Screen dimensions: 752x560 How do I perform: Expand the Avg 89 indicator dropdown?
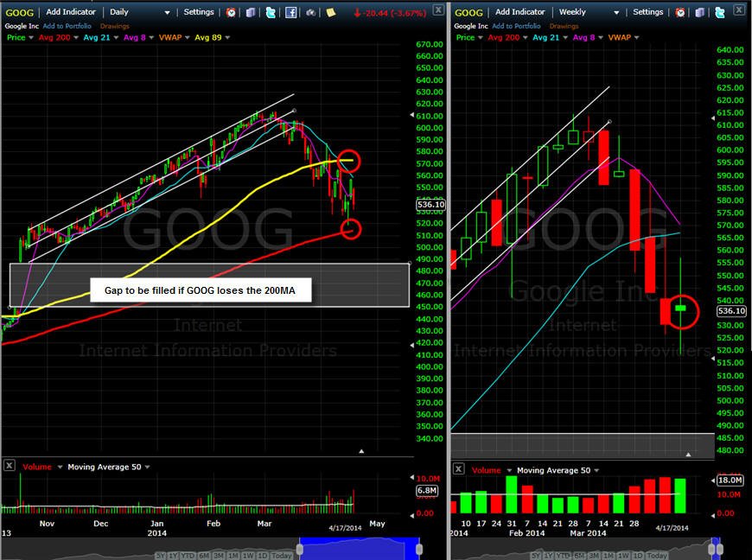coord(227,37)
